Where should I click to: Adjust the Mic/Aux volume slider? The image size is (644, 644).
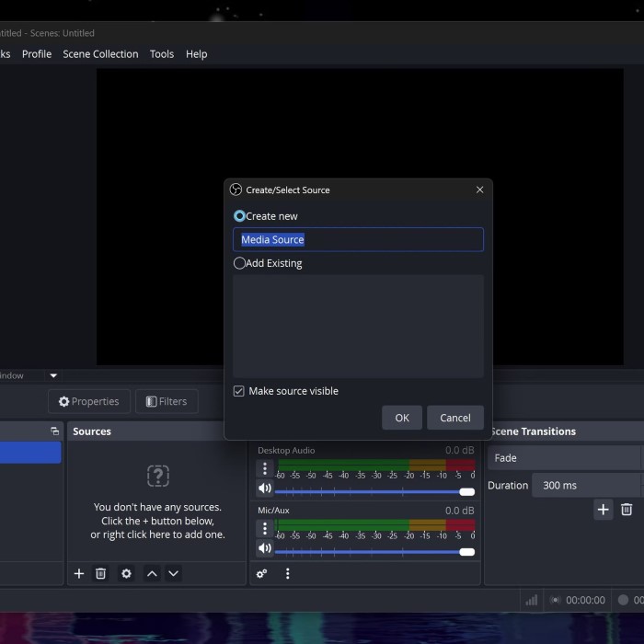(x=374, y=552)
